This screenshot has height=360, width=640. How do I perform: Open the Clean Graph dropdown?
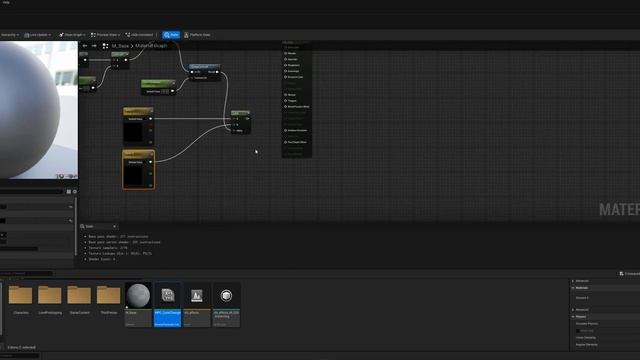point(72,35)
